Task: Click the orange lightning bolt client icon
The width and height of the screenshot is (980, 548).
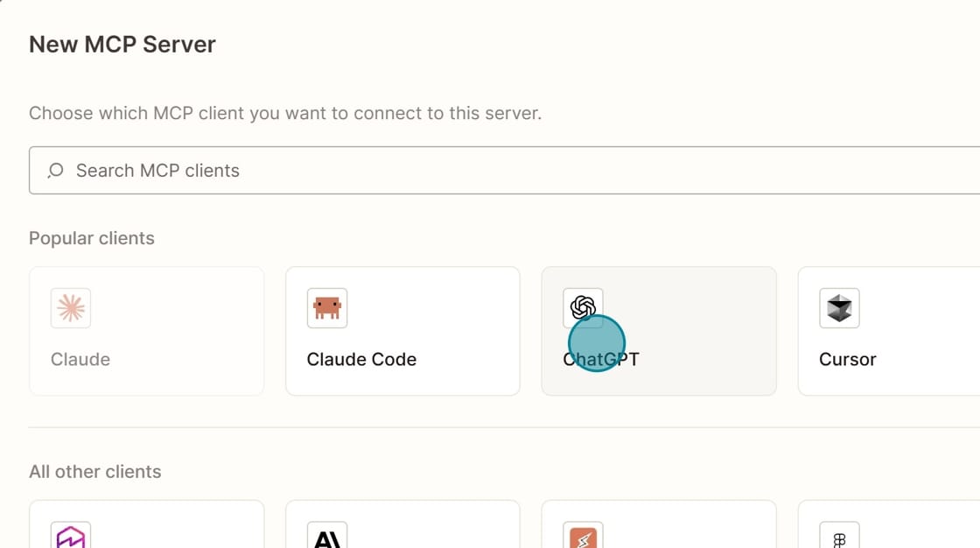Action: [583, 537]
